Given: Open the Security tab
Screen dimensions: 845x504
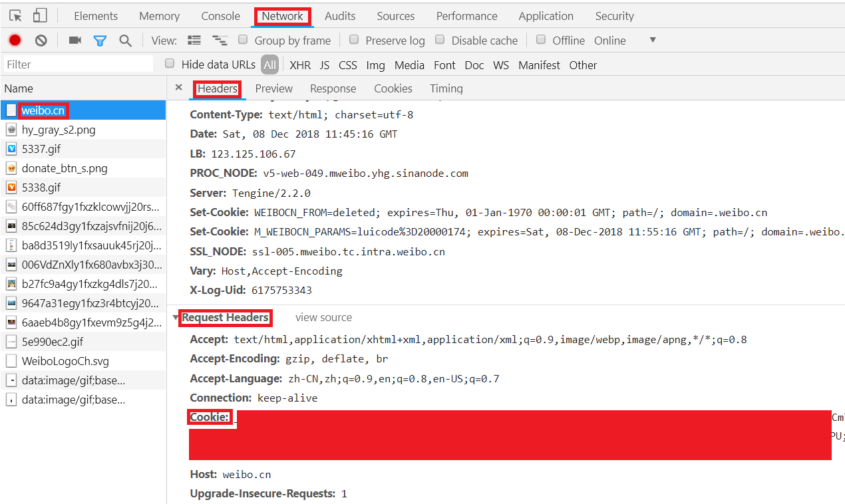Looking at the screenshot, I should [615, 16].
